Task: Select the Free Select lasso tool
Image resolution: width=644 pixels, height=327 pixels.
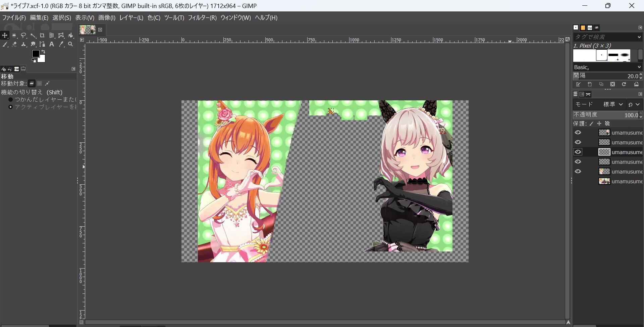Action: 23,35
